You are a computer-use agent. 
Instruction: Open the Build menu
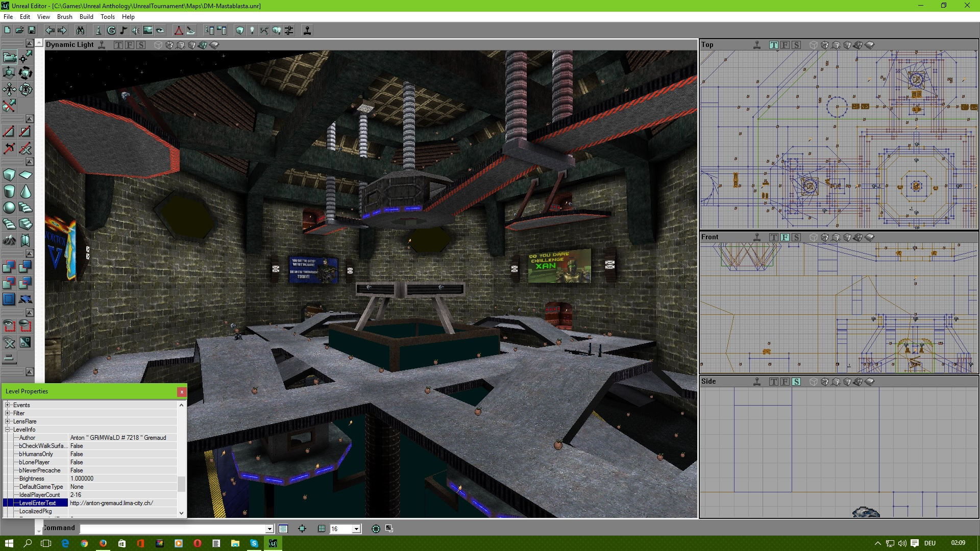pos(86,17)
